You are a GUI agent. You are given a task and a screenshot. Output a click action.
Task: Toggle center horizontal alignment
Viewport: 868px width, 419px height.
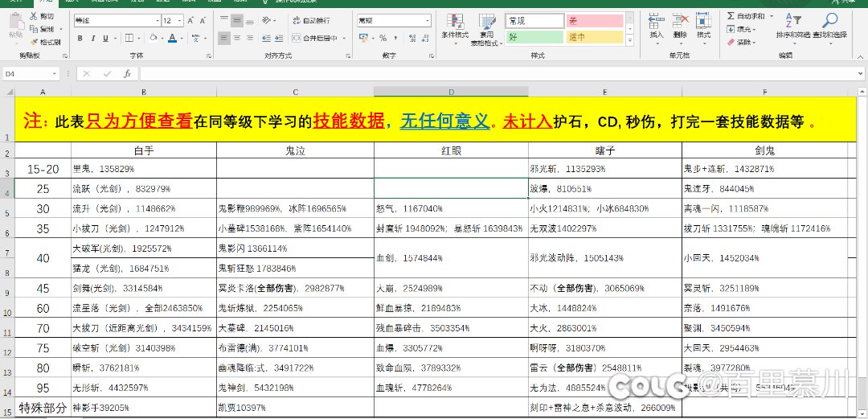click(237, 39)
